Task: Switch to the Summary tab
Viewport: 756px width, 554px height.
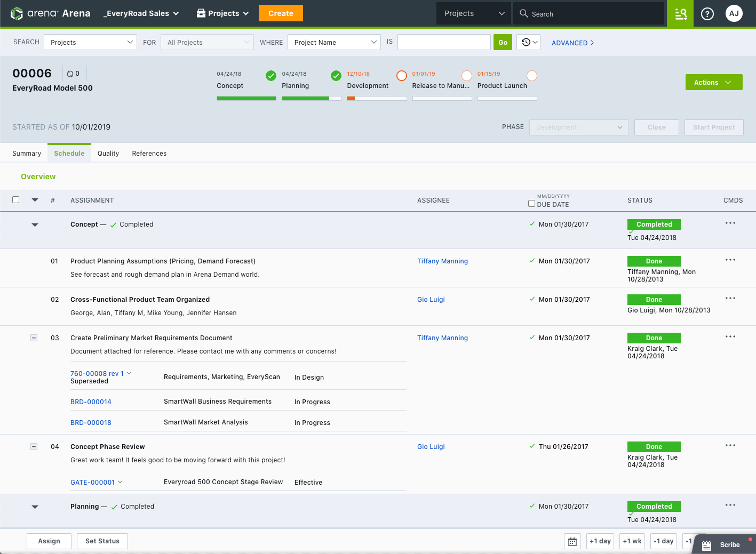Action: click(27, 153)
